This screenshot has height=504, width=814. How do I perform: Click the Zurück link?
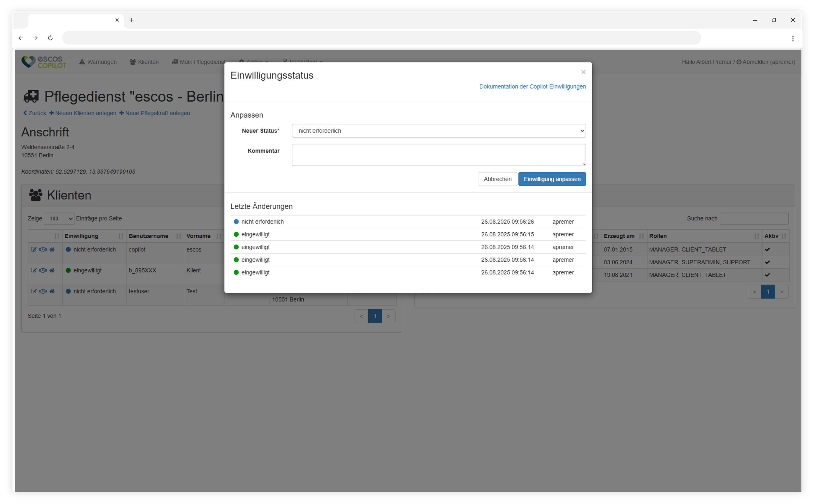click(x=35, y=113)
